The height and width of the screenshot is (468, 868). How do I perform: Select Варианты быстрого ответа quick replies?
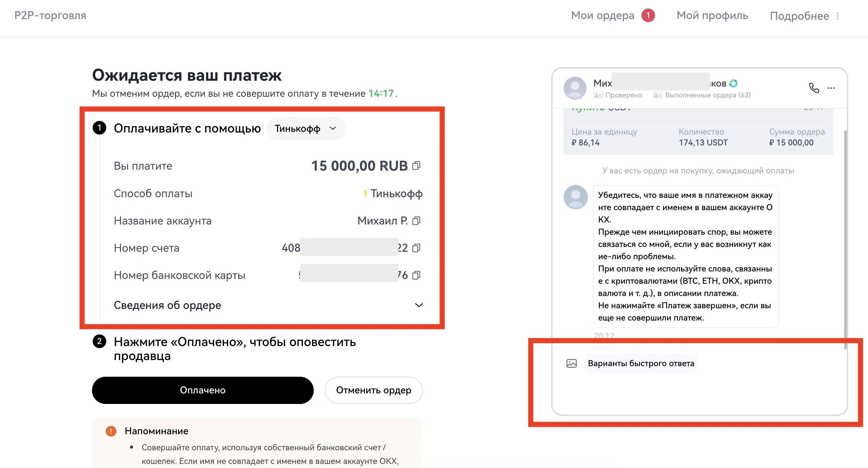coord(641,363)
